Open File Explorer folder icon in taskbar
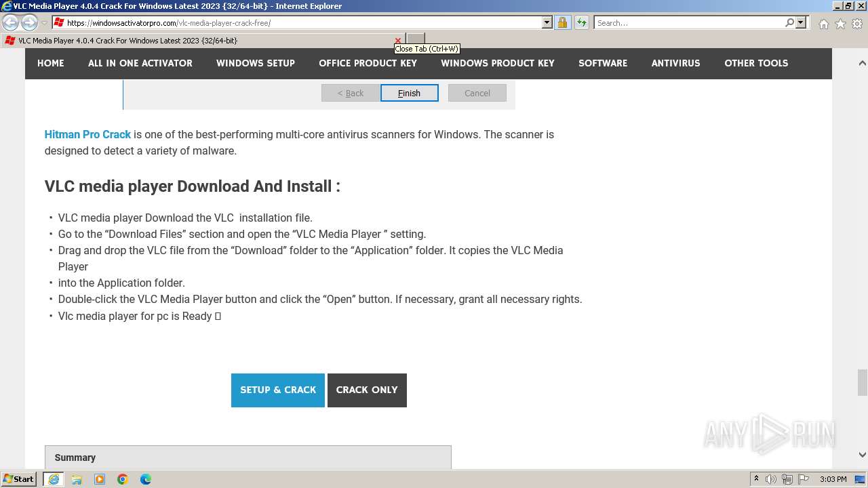868x488 pixels. 77,479
